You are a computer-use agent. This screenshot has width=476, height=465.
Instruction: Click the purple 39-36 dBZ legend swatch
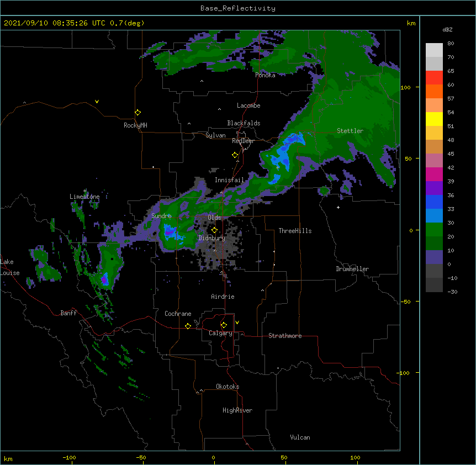pos(434,188)
